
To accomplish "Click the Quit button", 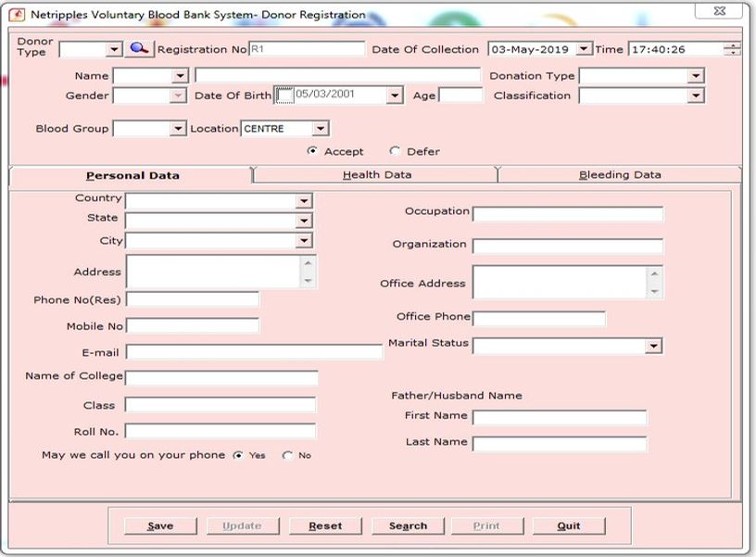I will pyautogui.click(x=569, y=525).
